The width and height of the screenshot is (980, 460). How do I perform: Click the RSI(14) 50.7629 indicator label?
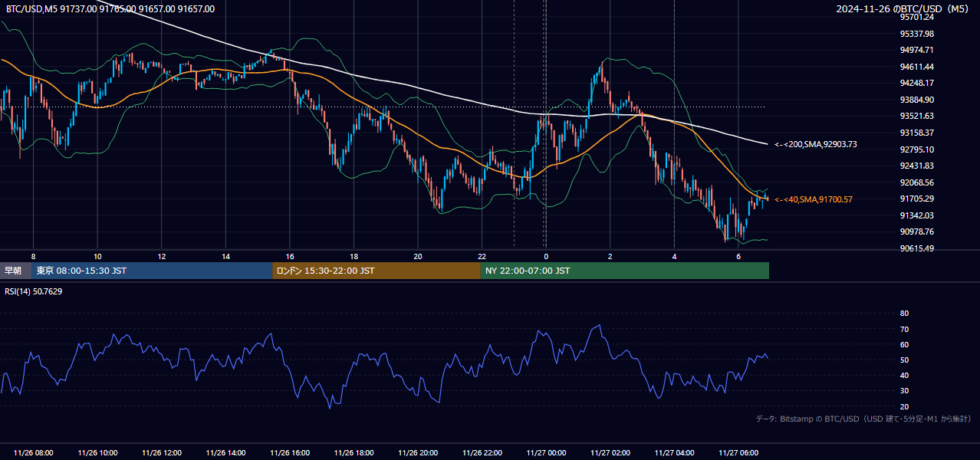pyautogui.click(x=34, y=291)
